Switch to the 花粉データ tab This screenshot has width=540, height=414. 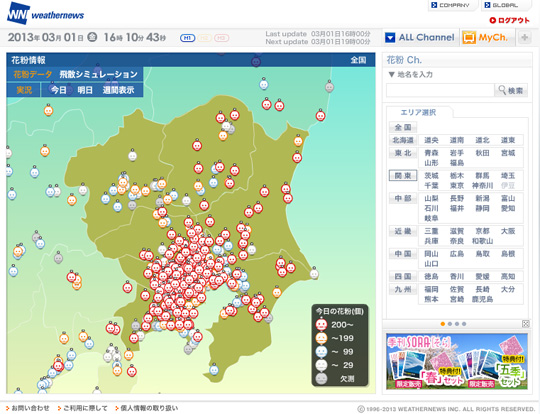click(33, 74)
